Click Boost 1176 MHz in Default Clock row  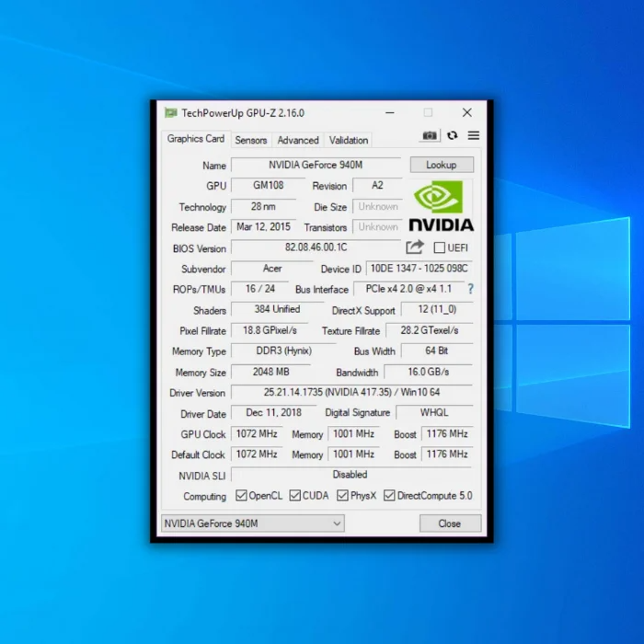click(447, 454)
